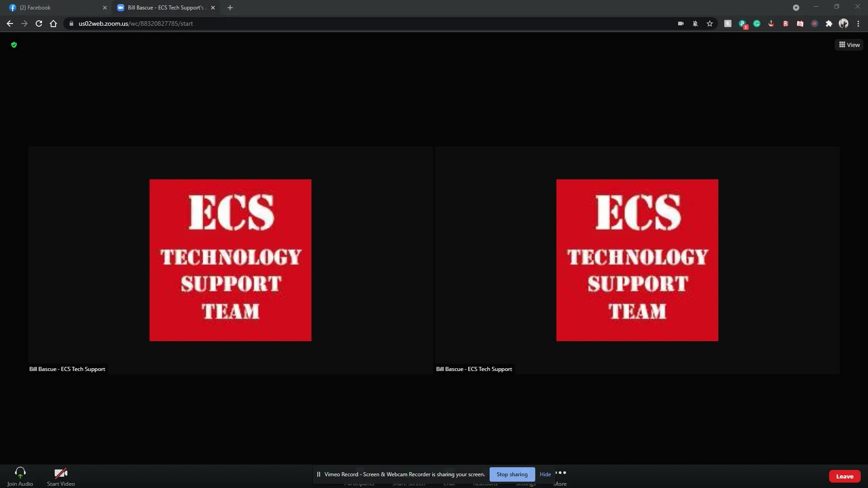Hide the screen sharing notification bar
Screen dimensions: 868x488
[545, 474]
